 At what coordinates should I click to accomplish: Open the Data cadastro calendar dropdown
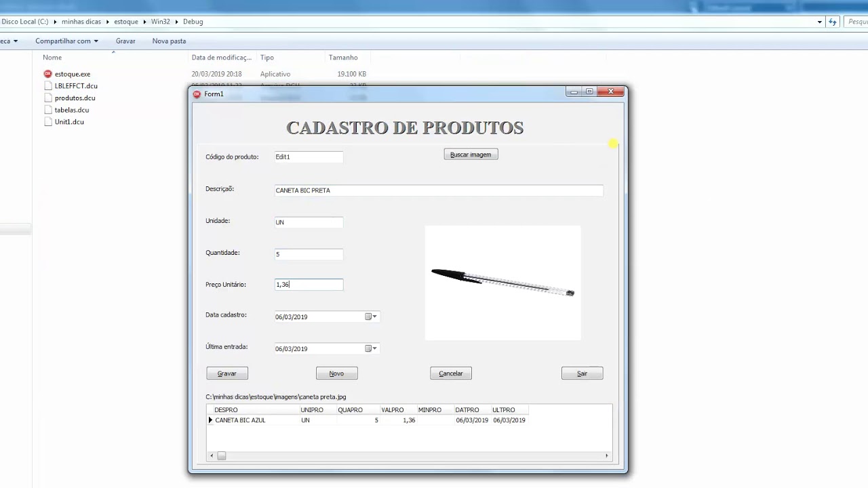click(x=371, y=317)
